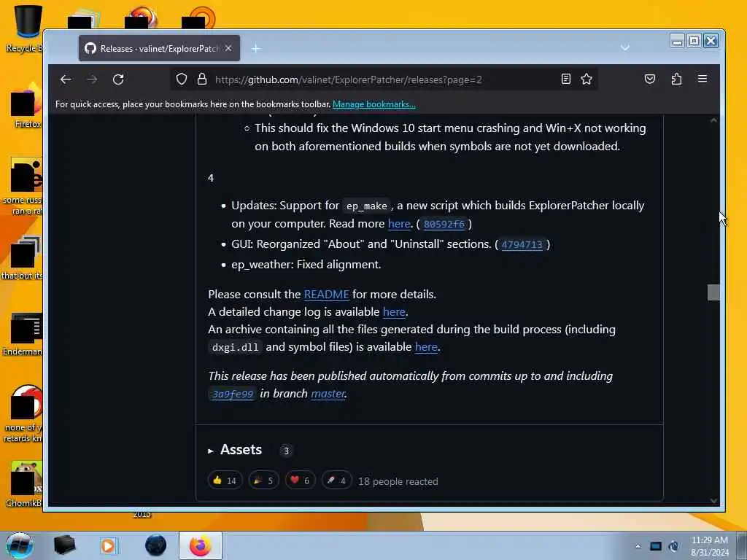Click the ep_make code label
Image resolution: width=747 pixels, height=560 pixels.
tap(366, 206)
